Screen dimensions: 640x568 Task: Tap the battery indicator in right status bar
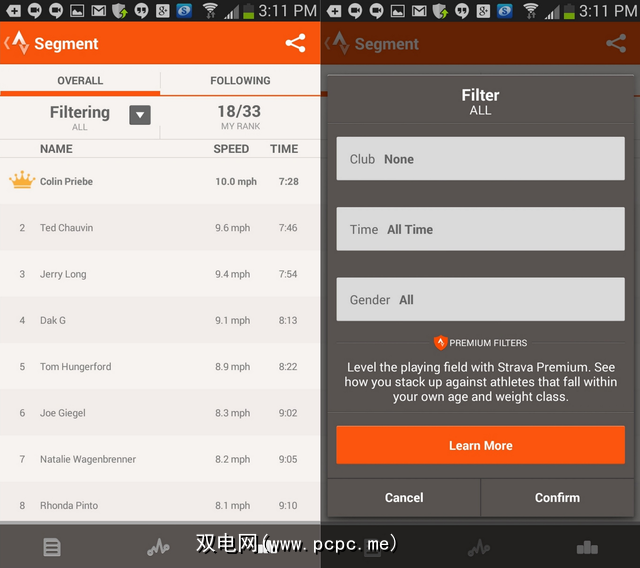pyautogui.click(x=569, y=11)
